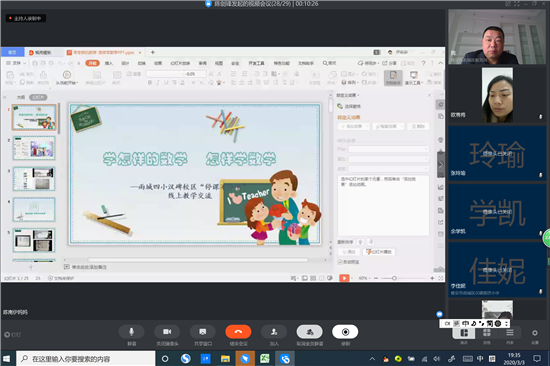Select slide 3 thumbnail
This screenshot has height=366, width=550.
coord(34,179)
